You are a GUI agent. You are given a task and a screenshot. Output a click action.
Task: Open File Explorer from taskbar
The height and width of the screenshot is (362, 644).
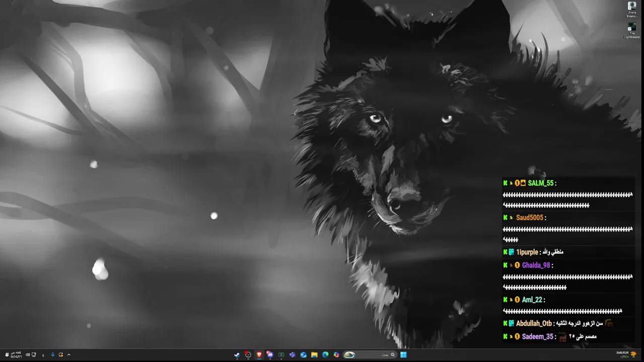click(314, 355)
